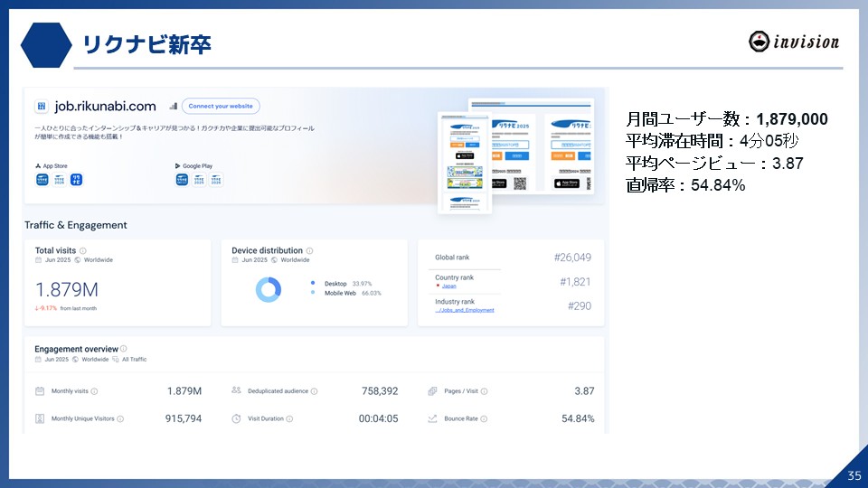This screenshot has height=488, width=868.
Task: Click the Country rank #1,821 value
Action: click(x=575, y=282)
